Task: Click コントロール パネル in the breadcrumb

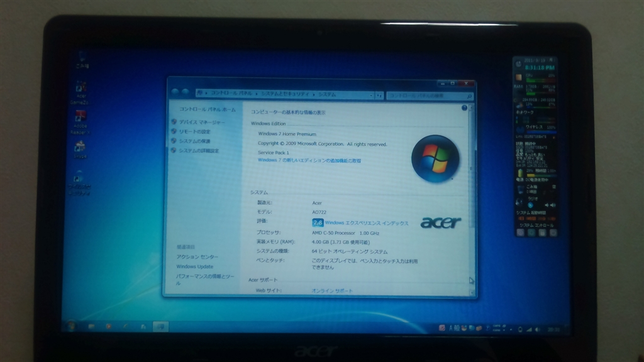Action: coord(231,93)
